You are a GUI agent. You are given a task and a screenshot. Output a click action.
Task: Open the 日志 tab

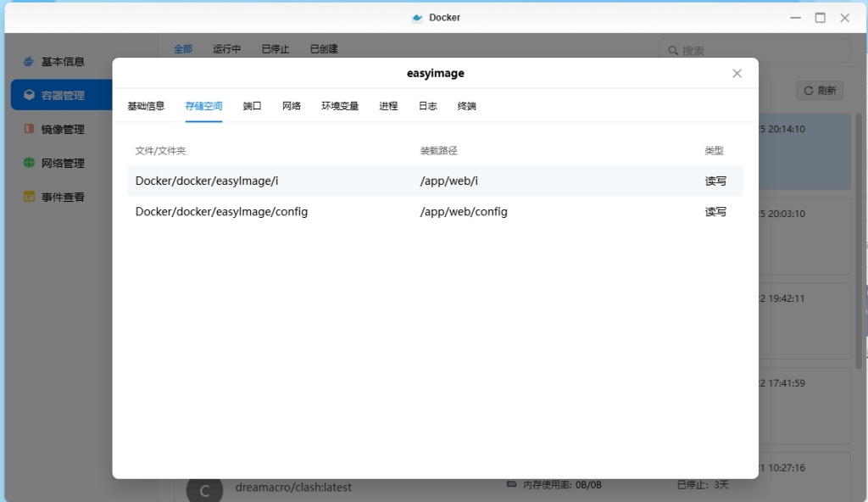[427, 106]
